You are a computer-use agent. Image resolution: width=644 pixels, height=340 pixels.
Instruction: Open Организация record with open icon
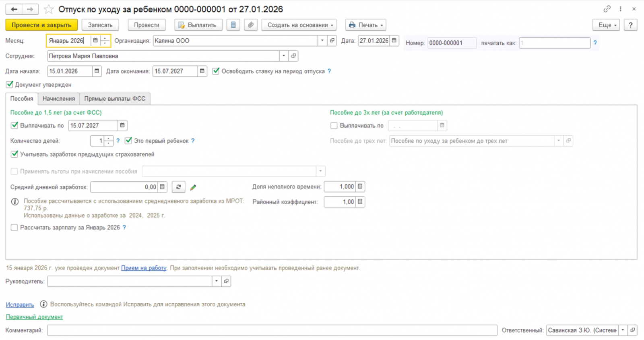pos(332,41)
